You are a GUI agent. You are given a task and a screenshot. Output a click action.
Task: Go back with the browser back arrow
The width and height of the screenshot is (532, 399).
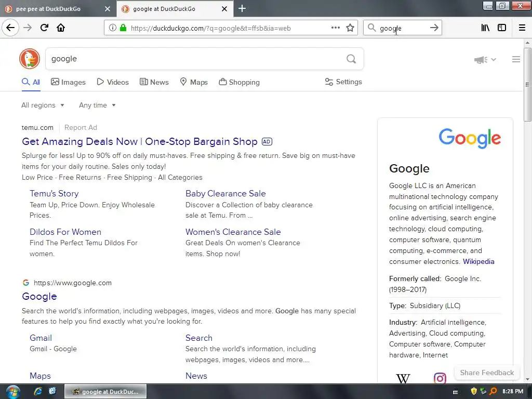point(10,28)
